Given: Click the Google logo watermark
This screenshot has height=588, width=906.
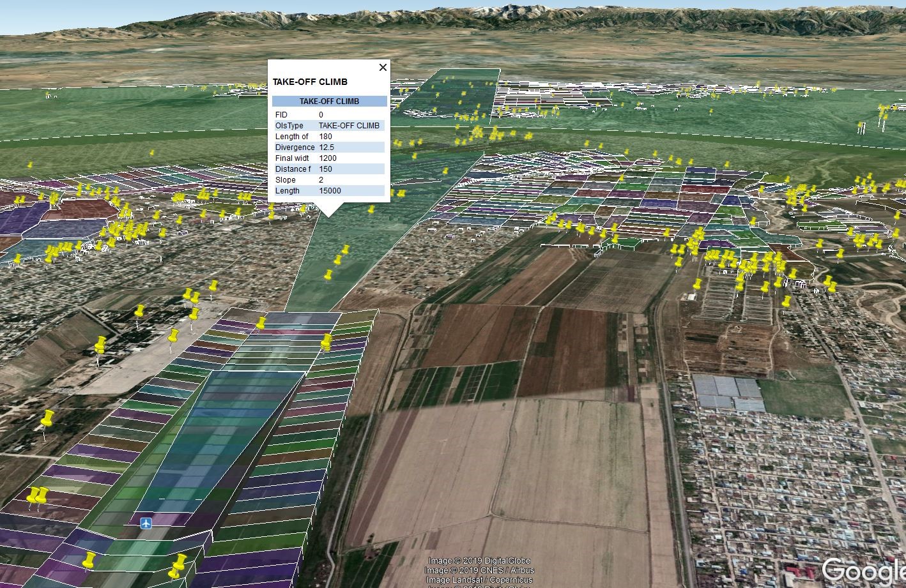Looking at the screenshot, I should click(863, 570).
